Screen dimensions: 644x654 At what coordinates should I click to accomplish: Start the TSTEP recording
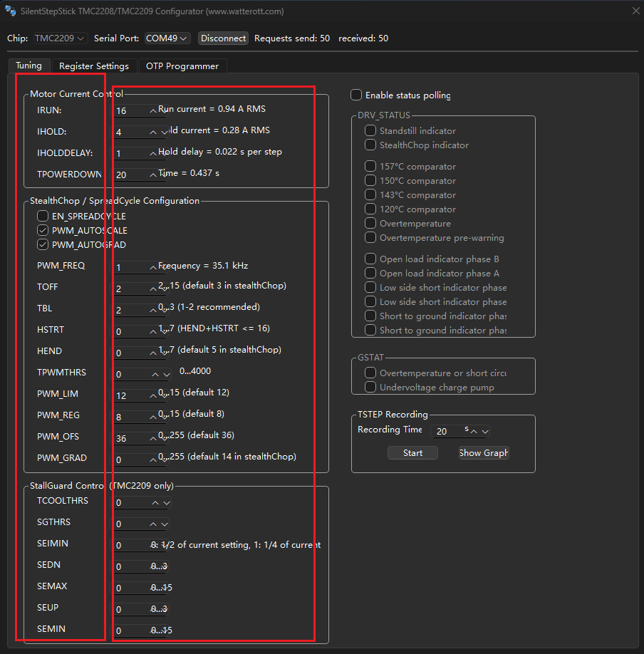coord(412,453)
